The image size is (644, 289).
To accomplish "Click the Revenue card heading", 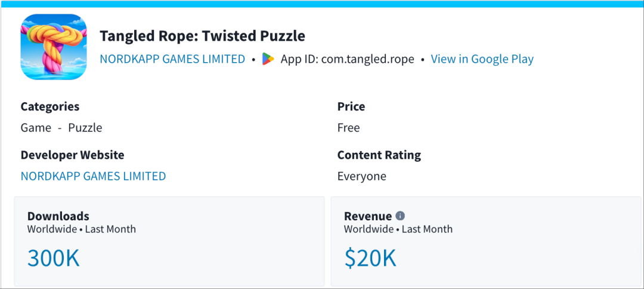I will point(368,216).
